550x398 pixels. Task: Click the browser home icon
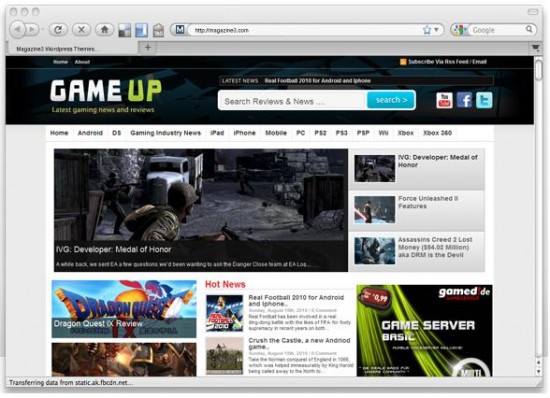point(104,30)
